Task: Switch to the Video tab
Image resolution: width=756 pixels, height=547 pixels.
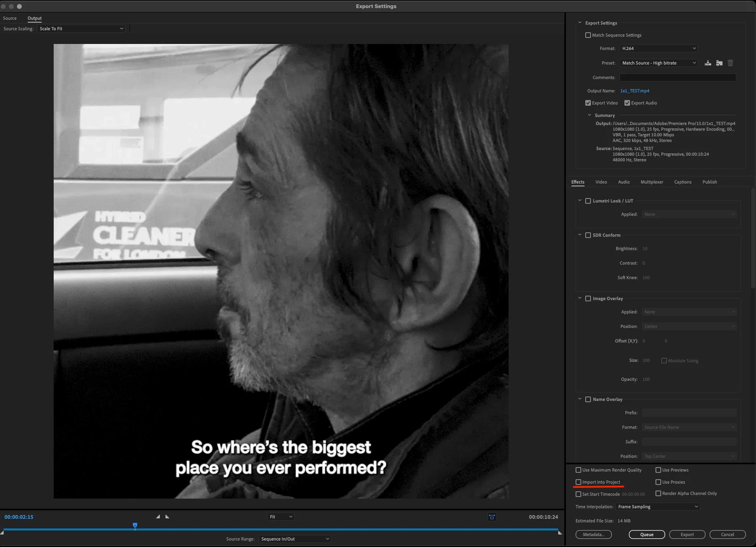Action: pyautogui.click(x=601, y=182)
